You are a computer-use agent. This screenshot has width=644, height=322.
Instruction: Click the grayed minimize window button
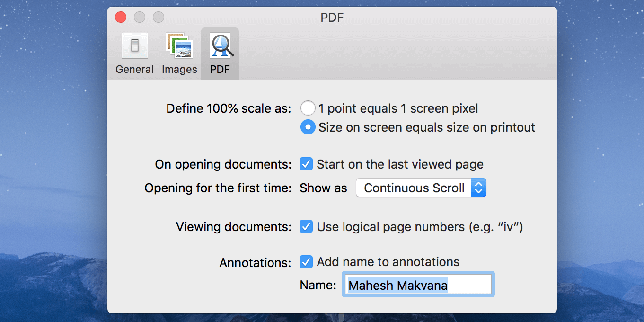coord(140,18)
